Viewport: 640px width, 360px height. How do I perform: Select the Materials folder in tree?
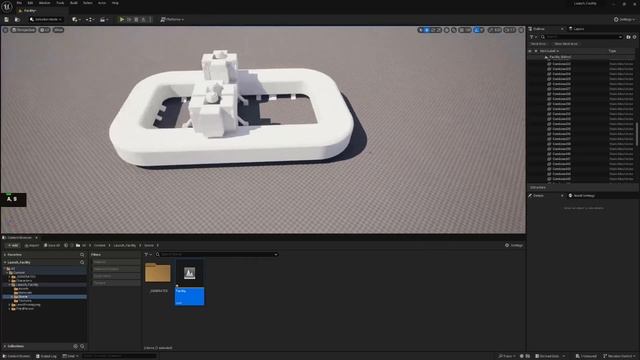[x=25, y=293]
